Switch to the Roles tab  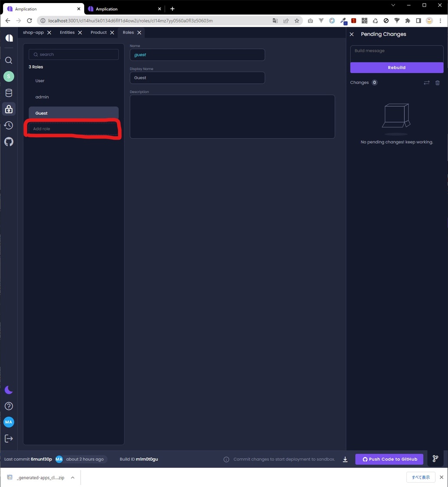coord(128,32)
